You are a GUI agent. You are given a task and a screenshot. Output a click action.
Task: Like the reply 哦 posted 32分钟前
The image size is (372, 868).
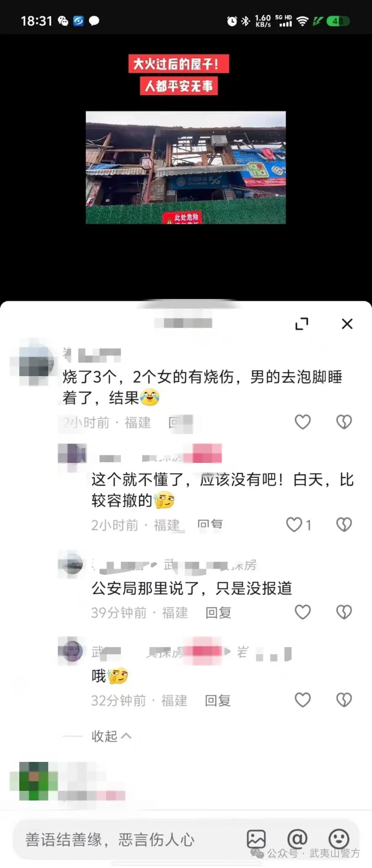(x=303, y=700)
